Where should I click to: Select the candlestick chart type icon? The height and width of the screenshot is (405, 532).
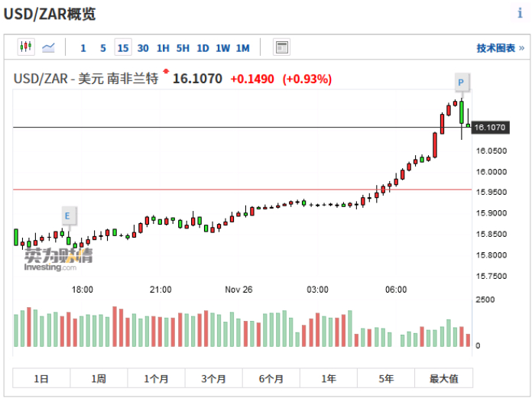click(x=27, y=47)
